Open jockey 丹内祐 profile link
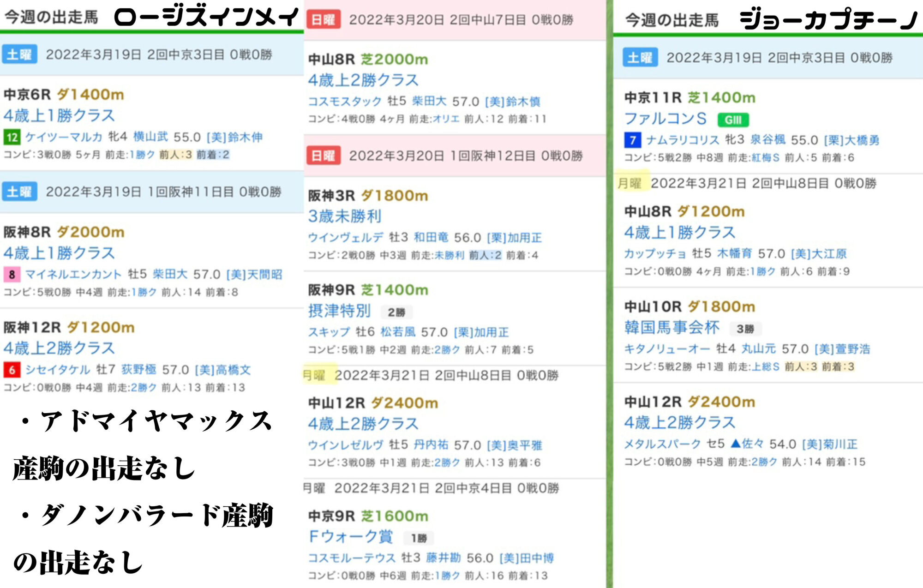The width and height of the screenshot is (923, 588). 431,445
